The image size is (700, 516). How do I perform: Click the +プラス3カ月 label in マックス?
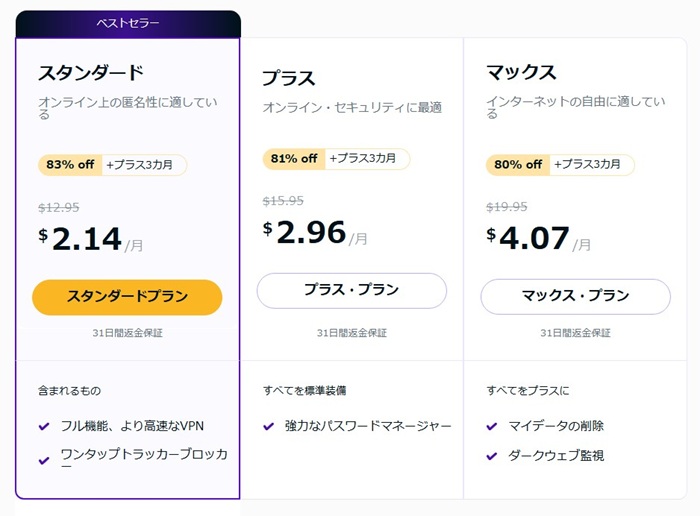point(592,165)
